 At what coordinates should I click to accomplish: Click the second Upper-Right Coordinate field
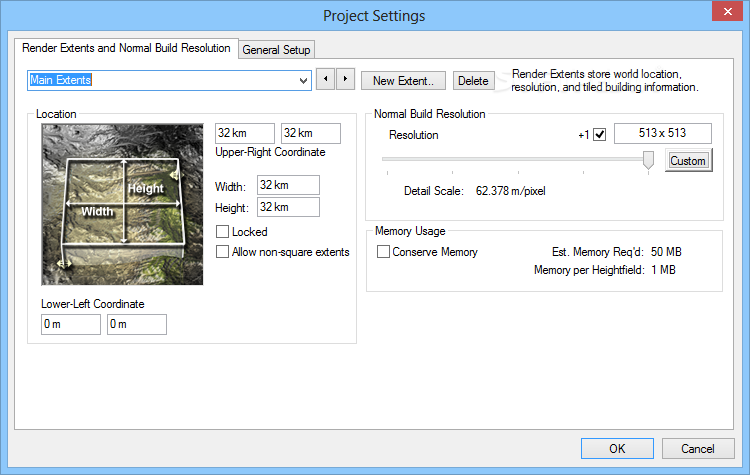(311, 133)
